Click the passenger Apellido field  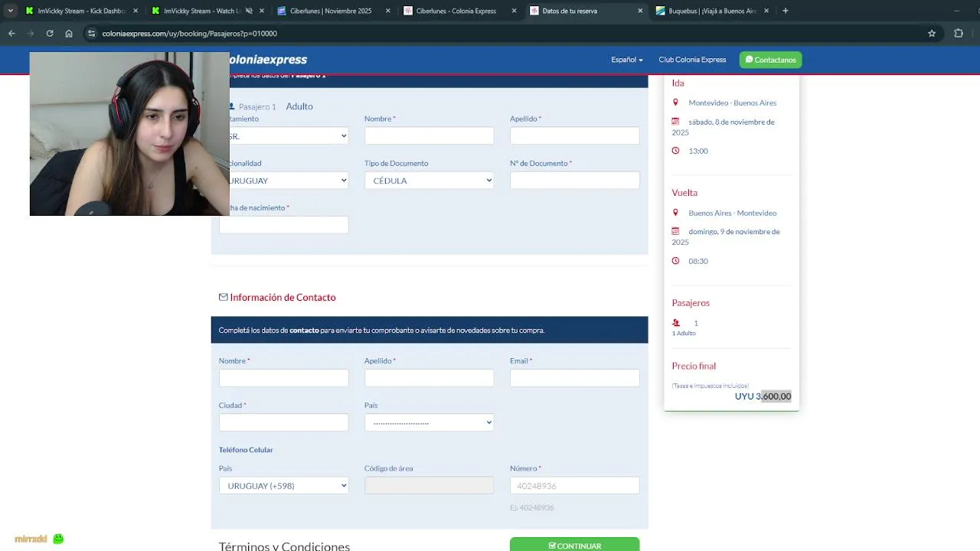tap(574, 135)
